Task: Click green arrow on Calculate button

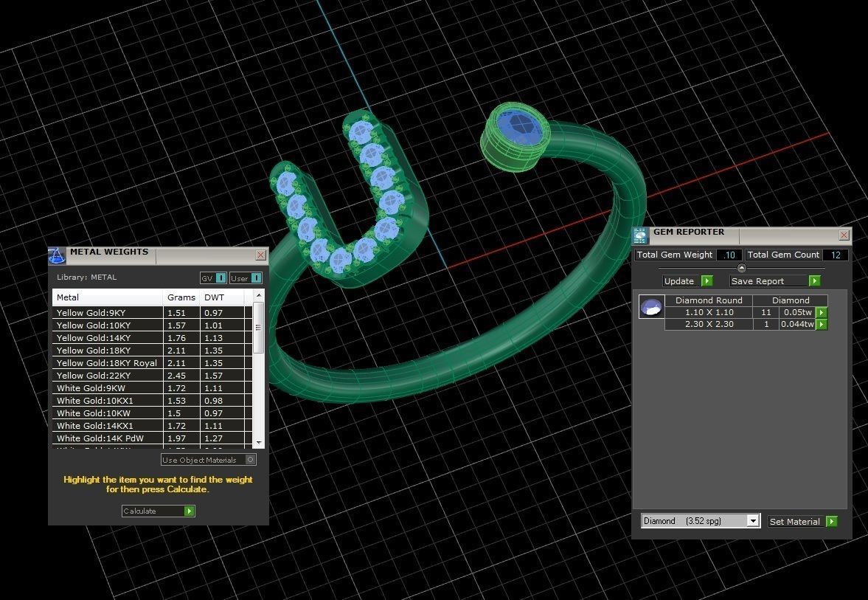Action: [x=190, y=511]
